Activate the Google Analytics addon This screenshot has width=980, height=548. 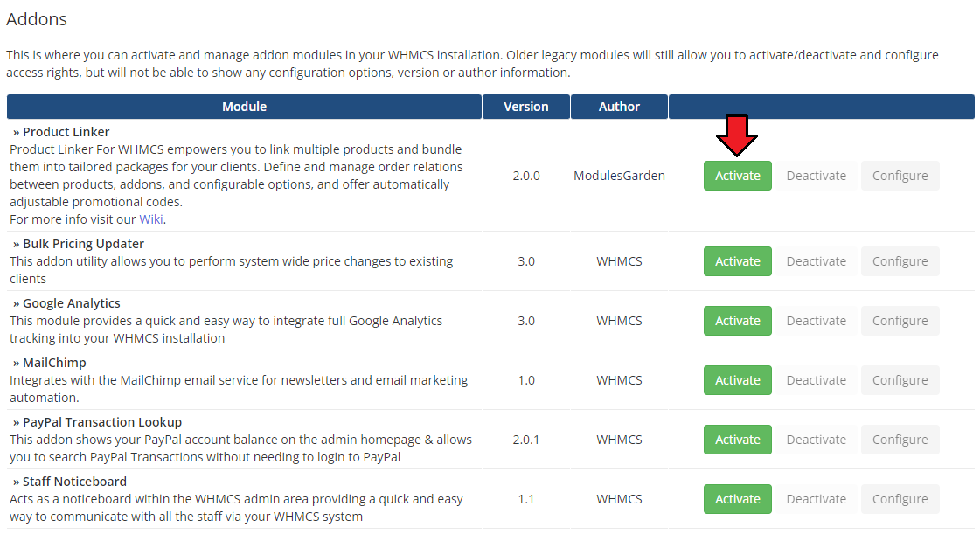(738, 321)
